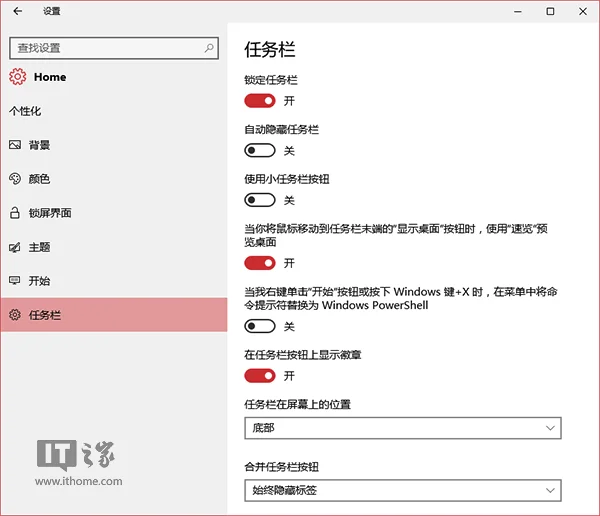Enable the 使用小任务栏按钮 toggle

pyautogui.click(x=260, y=200)
